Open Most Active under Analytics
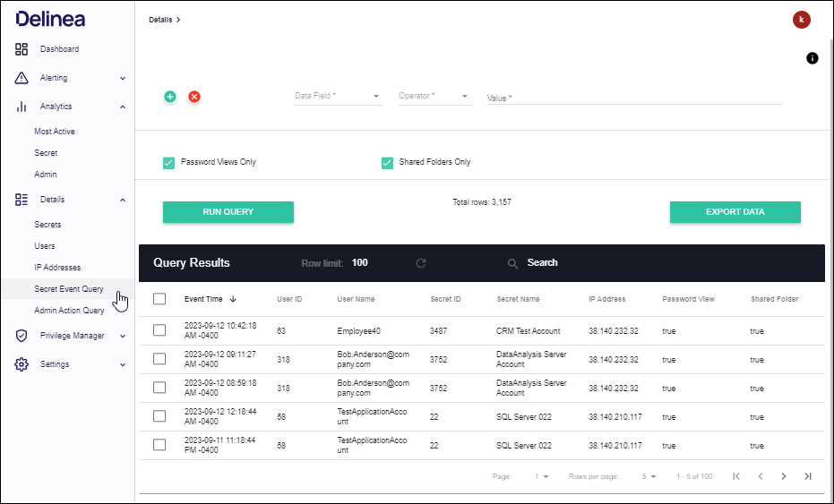834x504 pixels. (x=55, y=132)
